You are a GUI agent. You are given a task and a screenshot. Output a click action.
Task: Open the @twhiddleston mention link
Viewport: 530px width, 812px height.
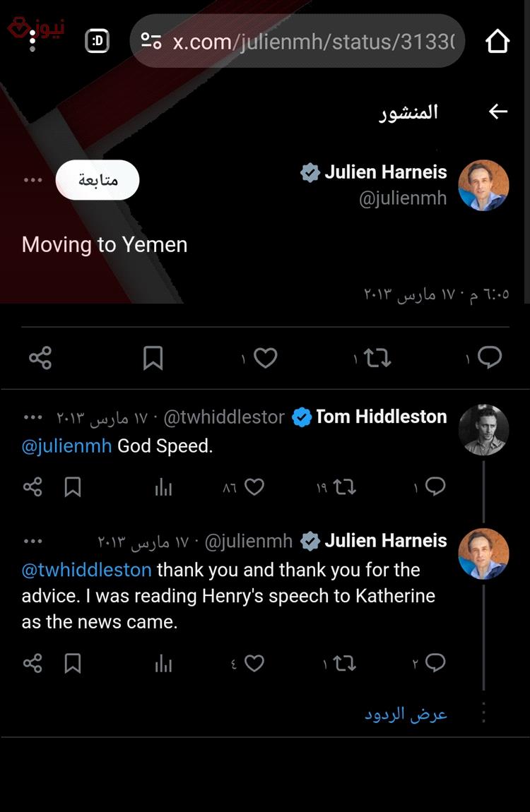pos(86,570)
